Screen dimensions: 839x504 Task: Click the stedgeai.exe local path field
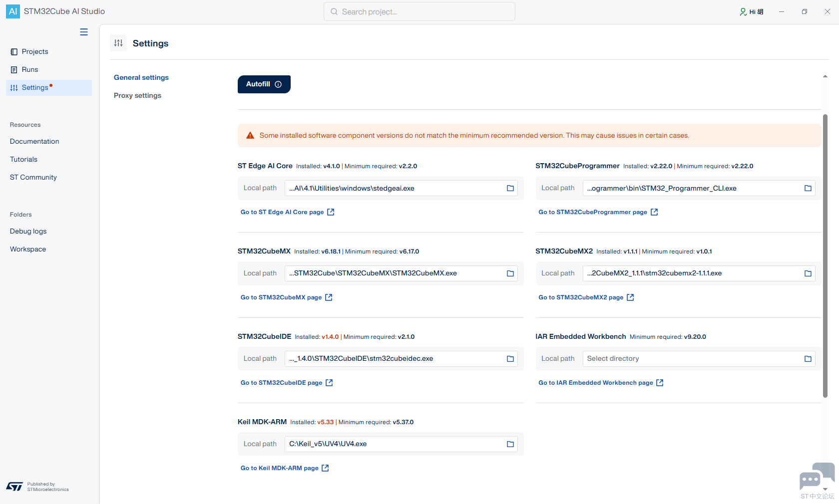401,188
